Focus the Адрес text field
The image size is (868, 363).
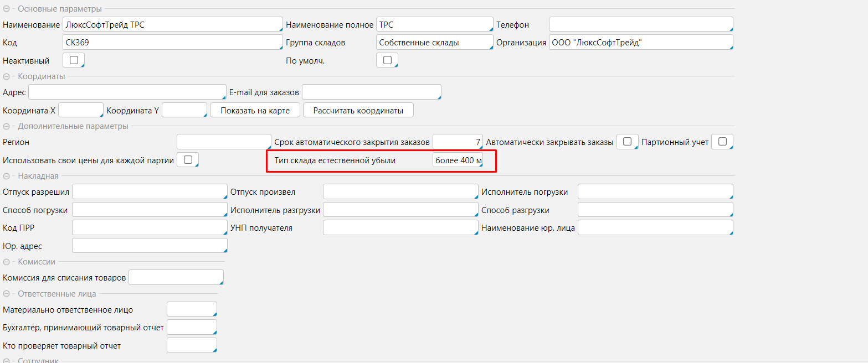coord(127,92)
